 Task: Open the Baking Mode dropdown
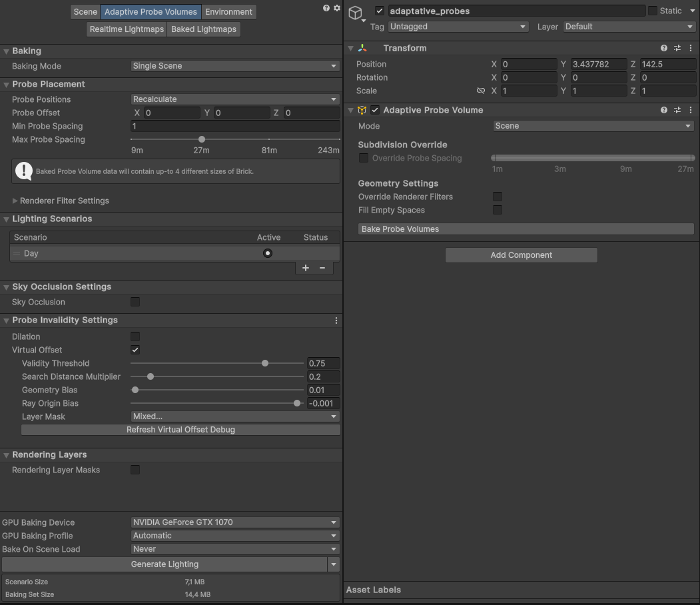pyautogui.click(x=234, y=66)
